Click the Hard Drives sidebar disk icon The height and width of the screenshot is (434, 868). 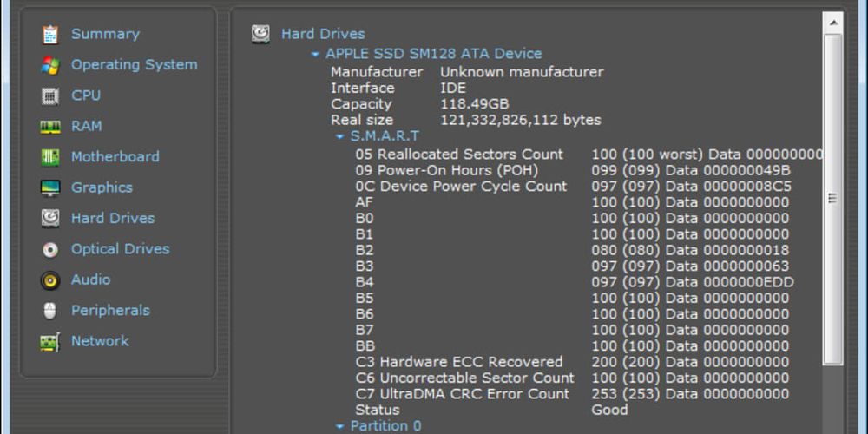coord(49,219)
